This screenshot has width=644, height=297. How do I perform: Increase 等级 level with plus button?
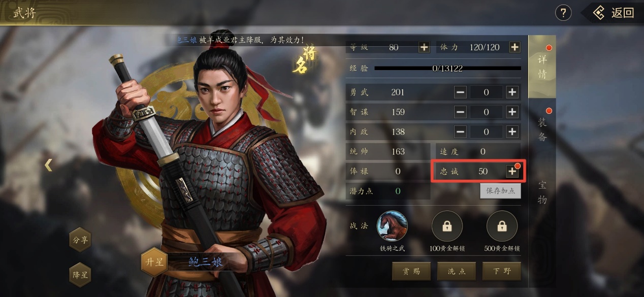(424, 47)
